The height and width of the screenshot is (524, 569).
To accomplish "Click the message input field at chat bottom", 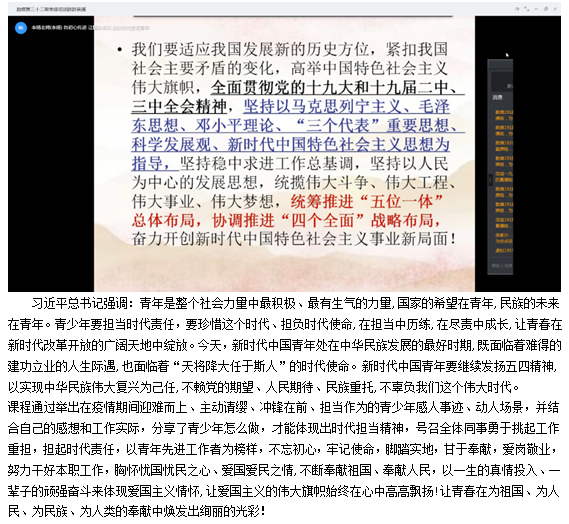I will click(501, 265).
